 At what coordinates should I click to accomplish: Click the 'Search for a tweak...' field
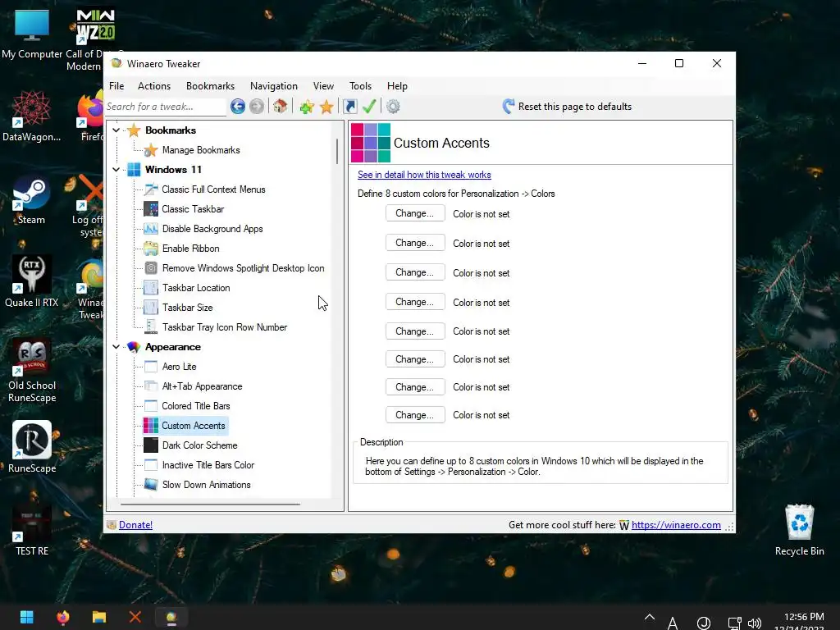click(165, 107)
